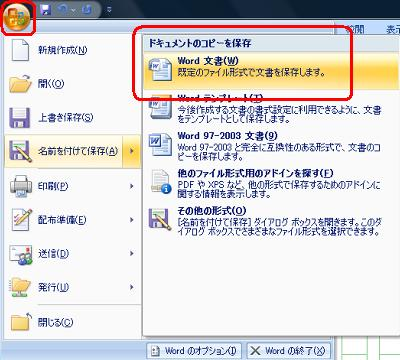Click Redo icon in Quick Access Toolbar
400x360 pixels.
[86, 10]
